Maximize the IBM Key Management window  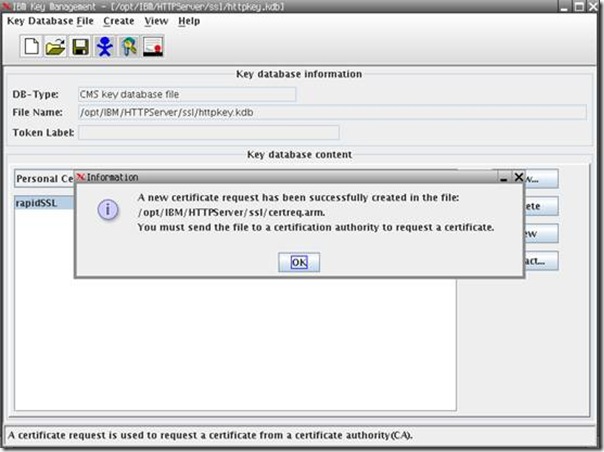coord(579,7)
